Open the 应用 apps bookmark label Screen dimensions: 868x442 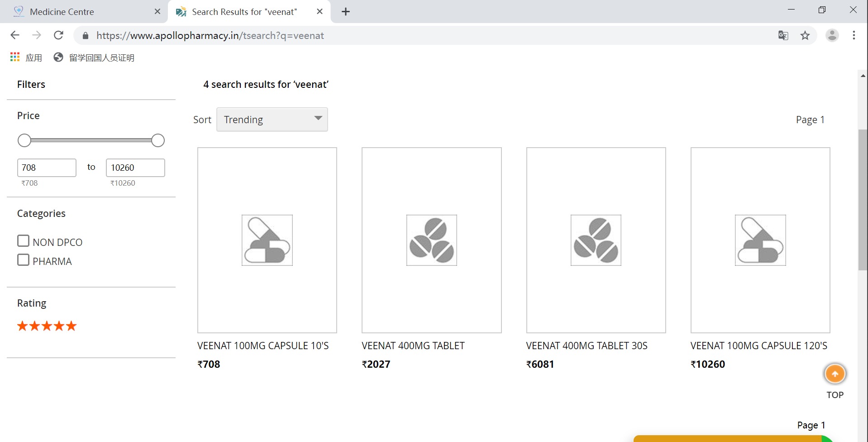click(34, 58)
